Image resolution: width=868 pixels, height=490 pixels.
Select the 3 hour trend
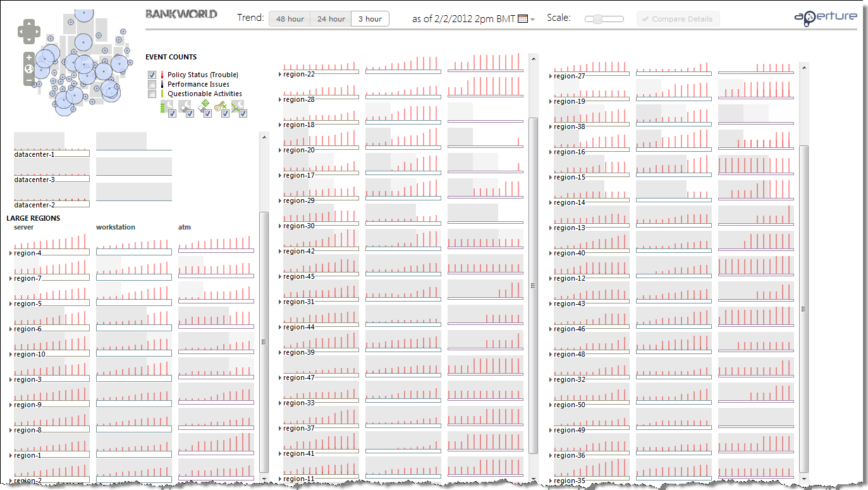[370, 19]
